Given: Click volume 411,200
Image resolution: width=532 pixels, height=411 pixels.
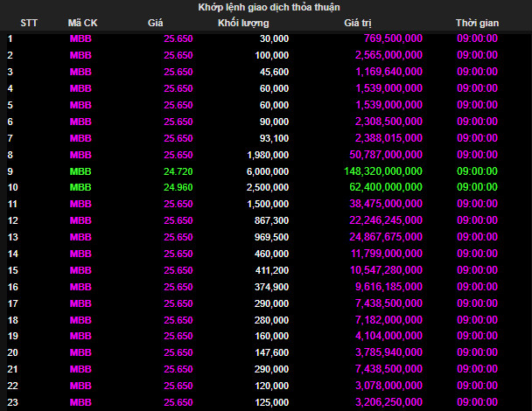Looking at the screenshot, I should (272, 270).
